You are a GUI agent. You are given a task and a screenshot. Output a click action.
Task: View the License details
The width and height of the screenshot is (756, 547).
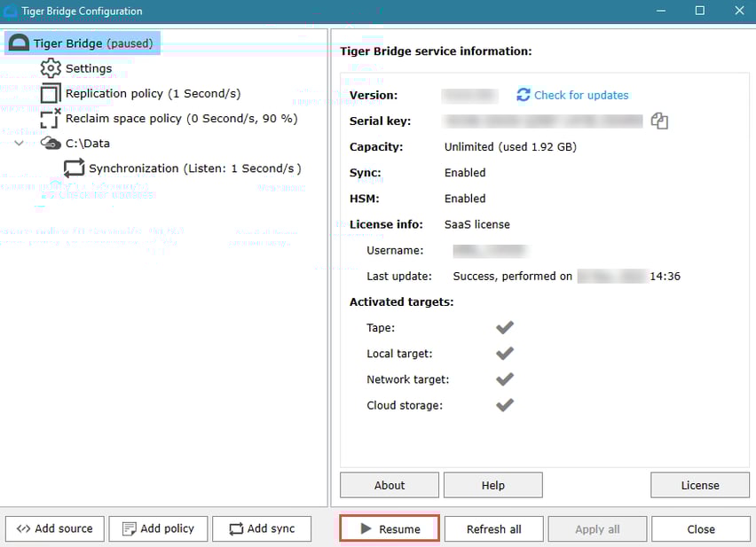699,485
